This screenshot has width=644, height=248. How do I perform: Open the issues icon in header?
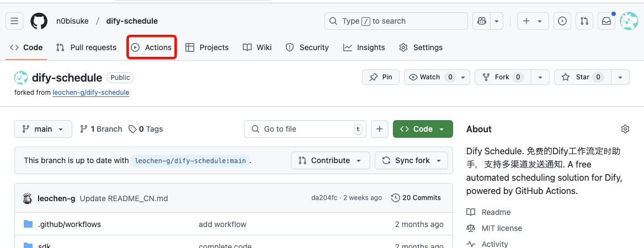click(562, 21)
